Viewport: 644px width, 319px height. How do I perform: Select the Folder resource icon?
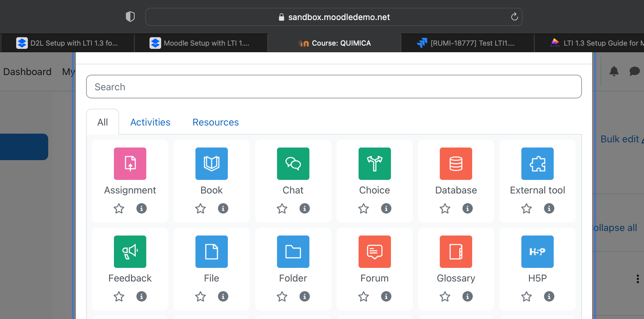pos(293,252)
